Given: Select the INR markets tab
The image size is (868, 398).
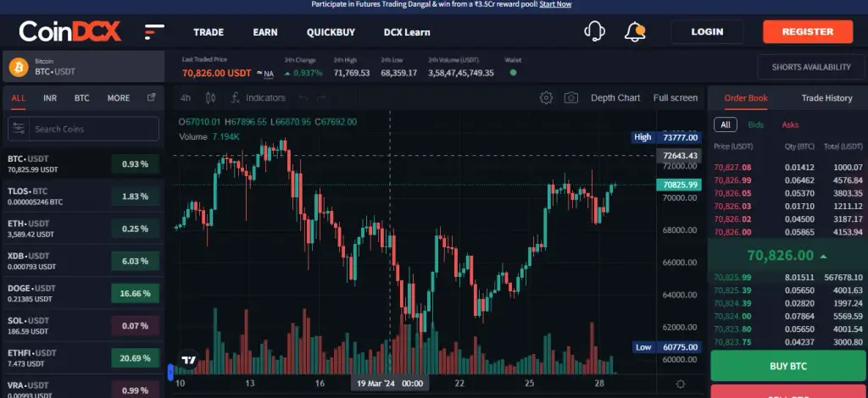Looking at the screenshot, I should click(50, 98).
